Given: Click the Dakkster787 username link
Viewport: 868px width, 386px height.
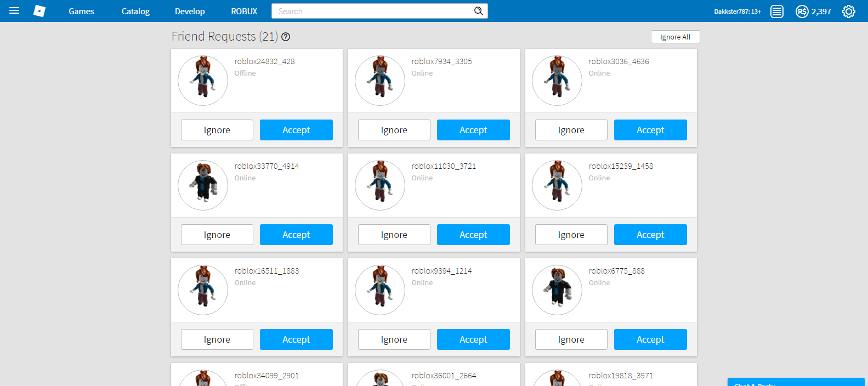Looking at the screenshot, I should [x=737, y=12].
